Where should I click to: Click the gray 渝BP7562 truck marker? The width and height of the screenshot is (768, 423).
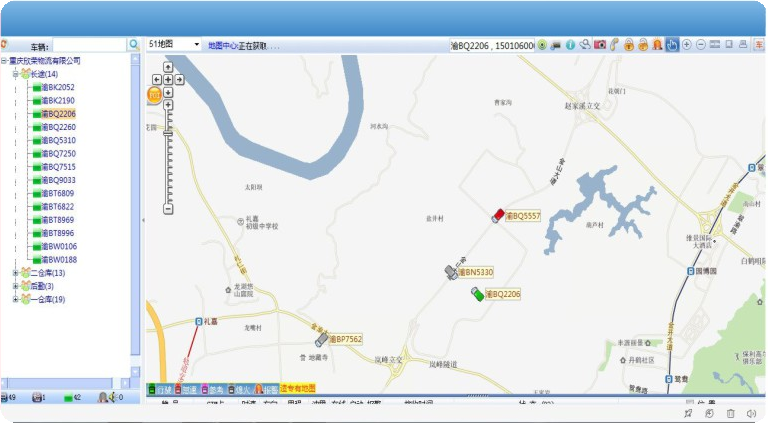(x=322, y=339)
